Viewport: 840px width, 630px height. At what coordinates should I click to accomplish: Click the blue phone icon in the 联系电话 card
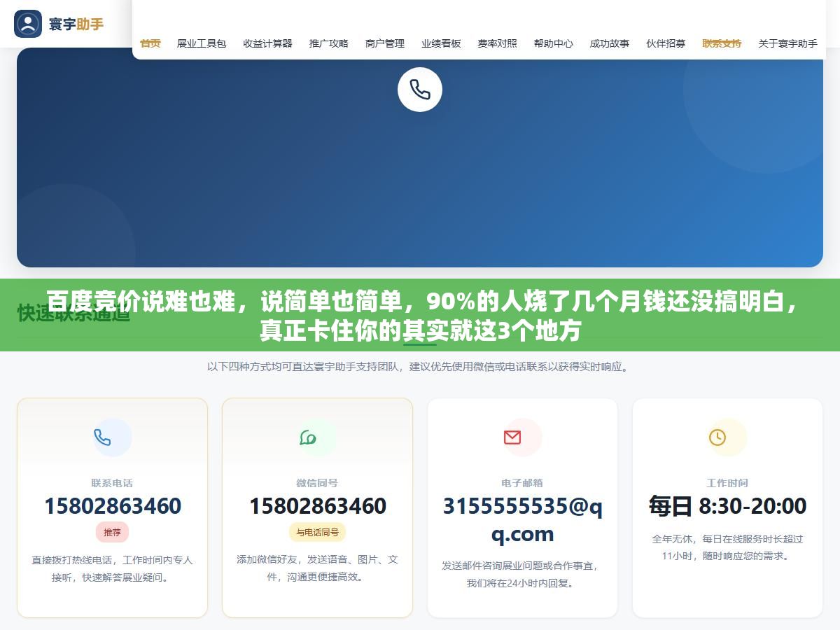pos(103,437)
